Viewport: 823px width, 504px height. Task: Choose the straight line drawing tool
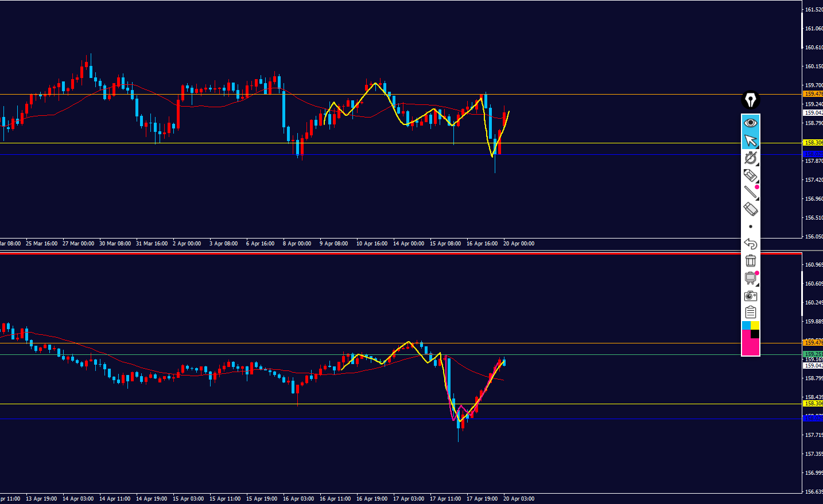(750, 192)
